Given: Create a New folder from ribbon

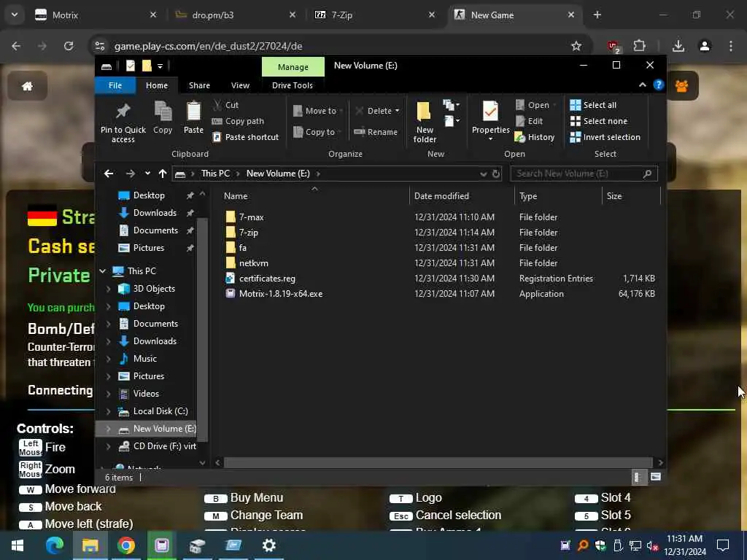Looking at the screenshot, I should [425, 122].
